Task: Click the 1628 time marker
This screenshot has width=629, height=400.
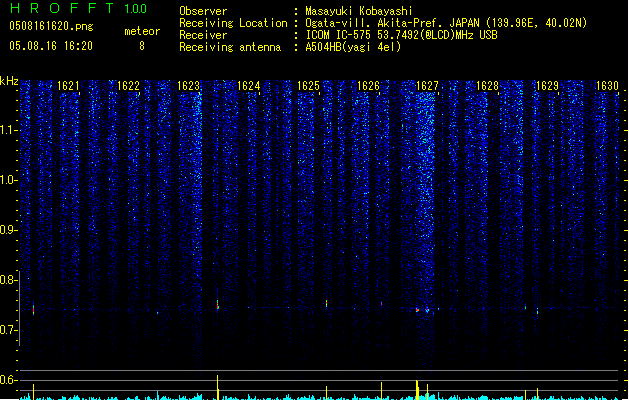Action: (x=487, y=86)
